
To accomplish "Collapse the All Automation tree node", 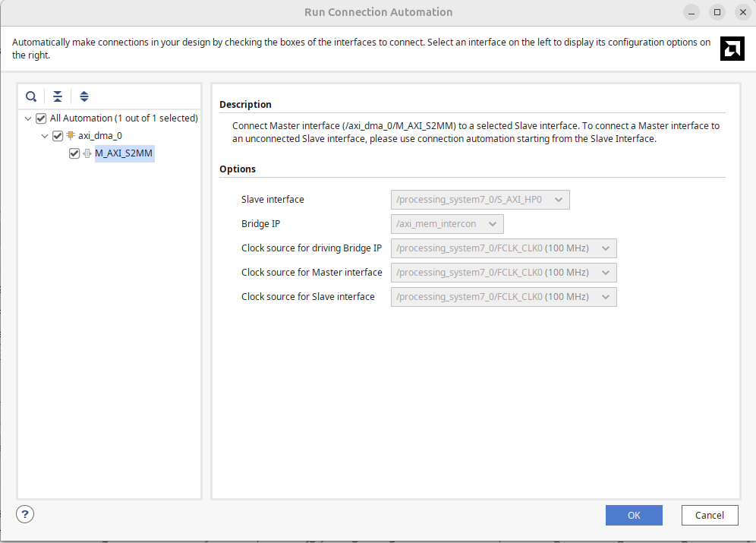I will click(x=28, y=118).
